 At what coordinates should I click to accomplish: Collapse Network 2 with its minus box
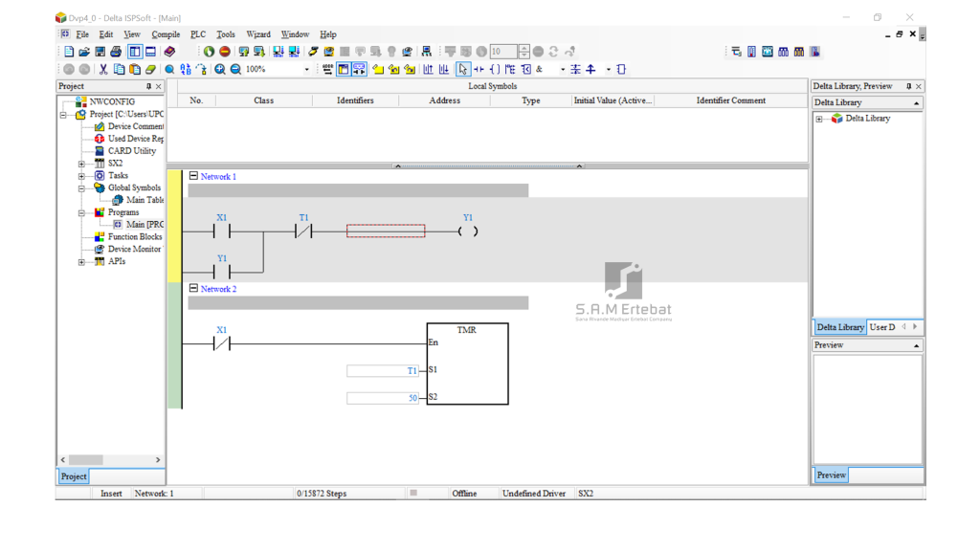pos(193,288)
